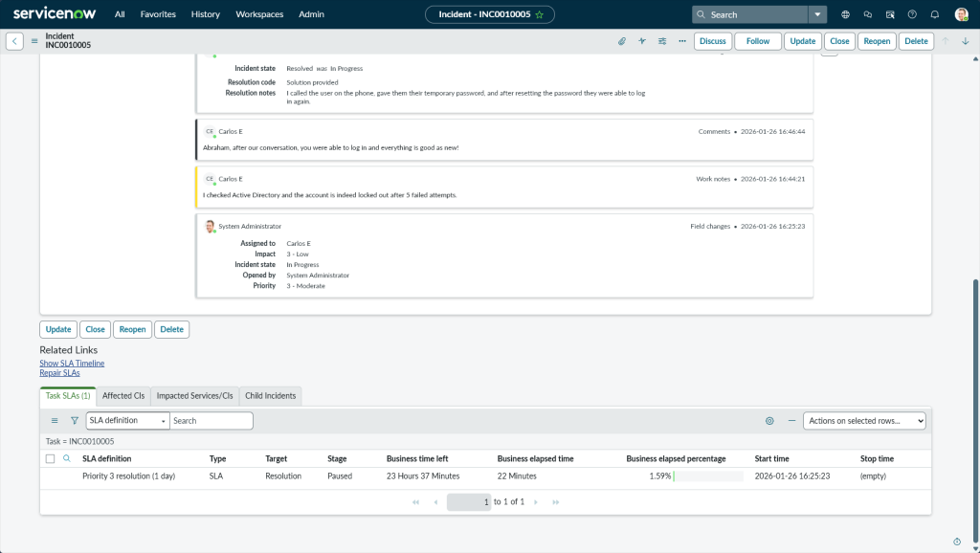980x553 pixels.
Task: Click the Task SLAs list search box
Action: pos(211,420)
